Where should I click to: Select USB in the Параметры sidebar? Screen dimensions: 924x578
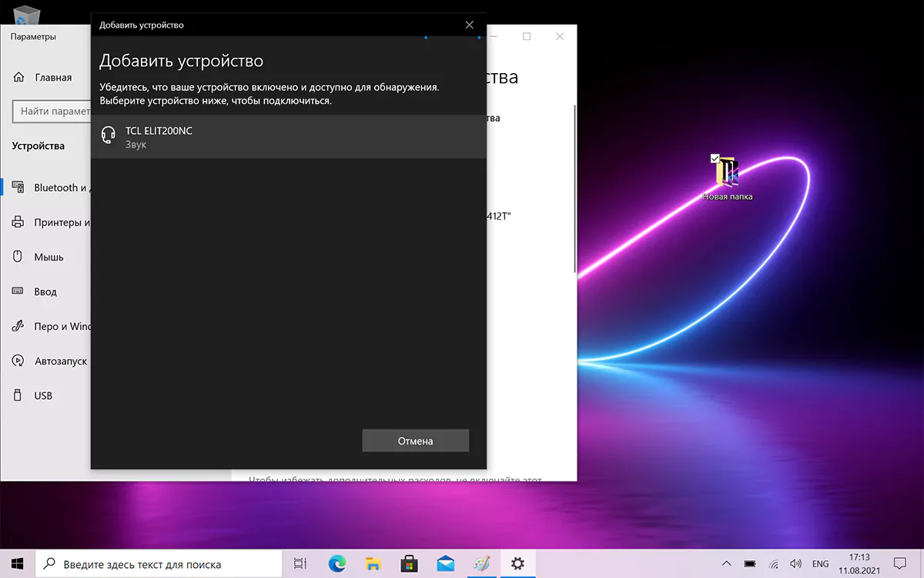tap(33, 395)
